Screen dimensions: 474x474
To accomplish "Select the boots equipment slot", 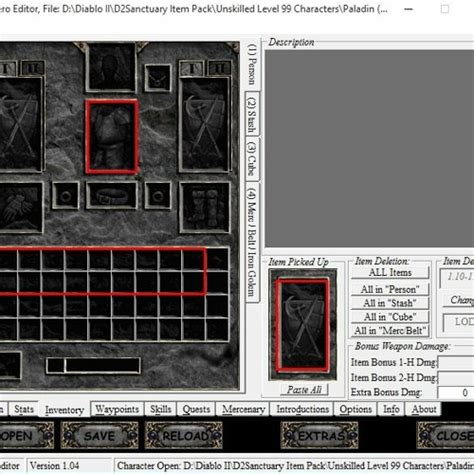I will click(x=205, y=207).
